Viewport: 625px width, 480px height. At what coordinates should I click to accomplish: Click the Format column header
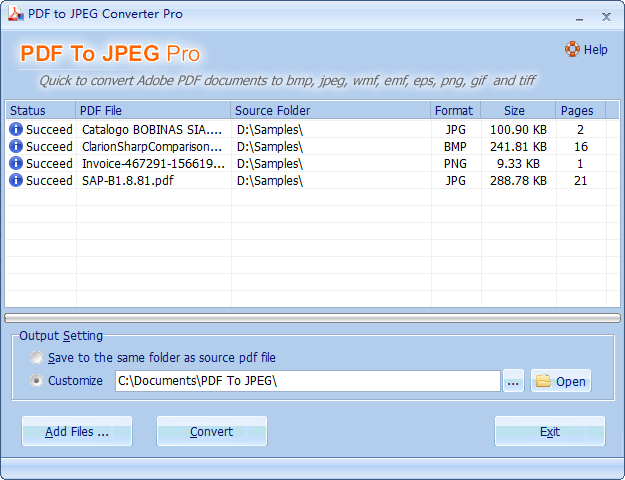tap(455, 111)
